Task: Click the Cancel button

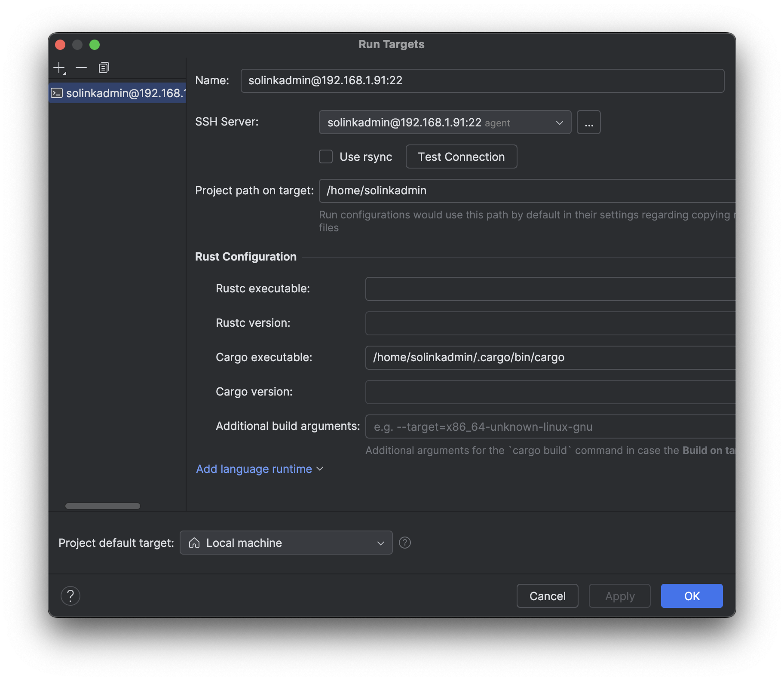Action: (x=547, y=596)
